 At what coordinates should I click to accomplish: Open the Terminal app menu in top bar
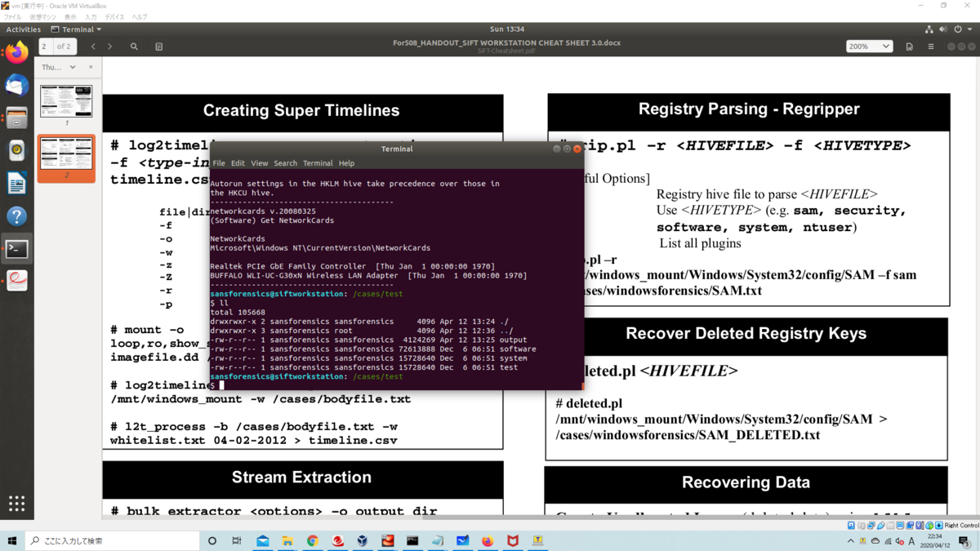pyautogui.click(x=77, y=29)
